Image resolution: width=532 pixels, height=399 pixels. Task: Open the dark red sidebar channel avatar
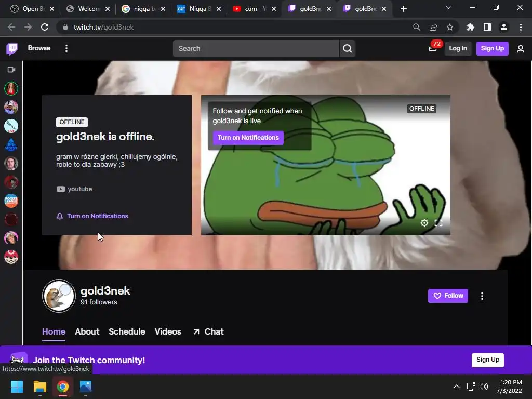[x=11, y=220]
